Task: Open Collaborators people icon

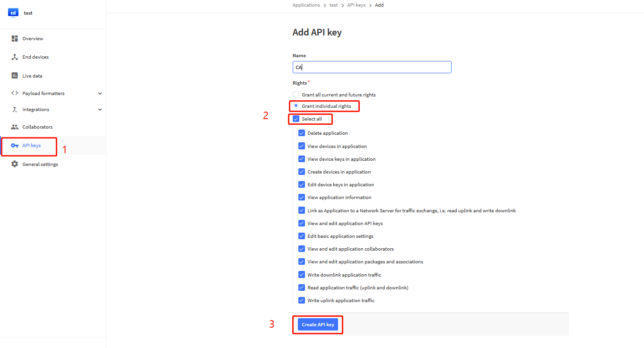Action: point(15,127)
